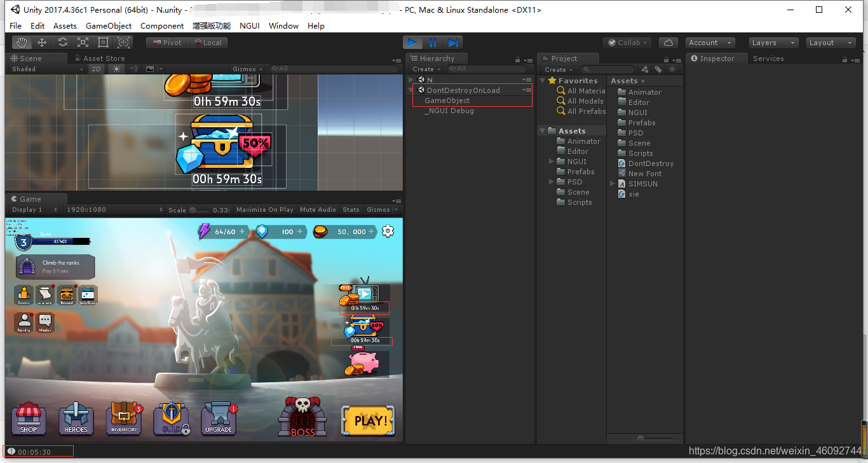Open Game view Gizmos dropdown
This screenshot has width=868, height=463.
coord(381,209)
